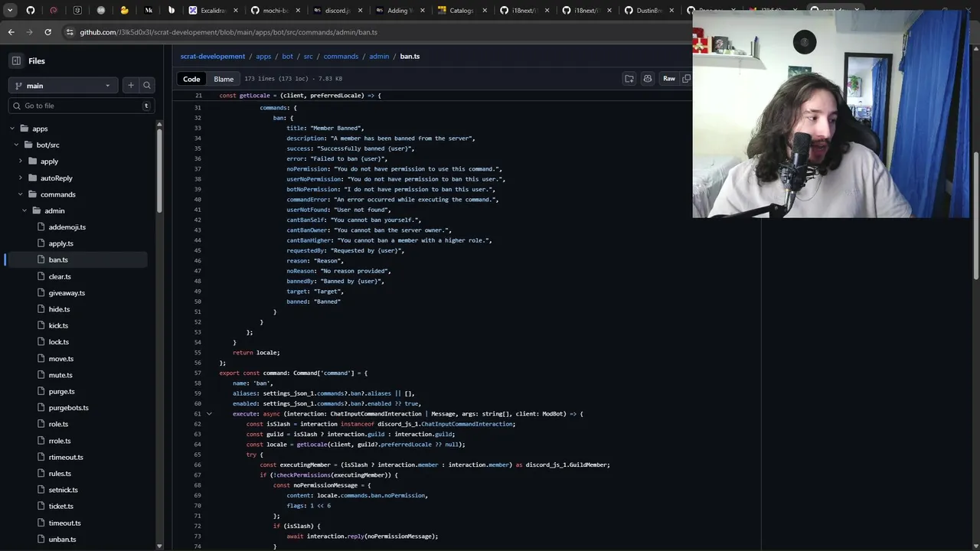Open giveaway.ts in file tree
980x551 pixels.
[67, 293]
